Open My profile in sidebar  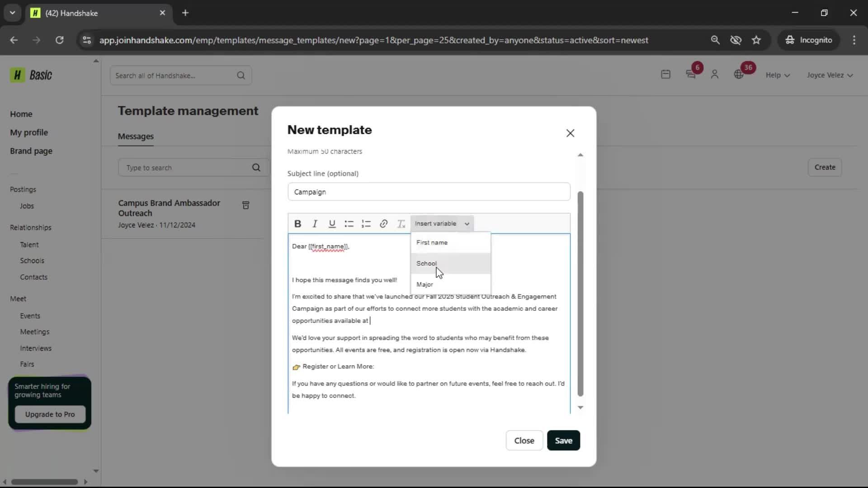click(x=29, y=132)
